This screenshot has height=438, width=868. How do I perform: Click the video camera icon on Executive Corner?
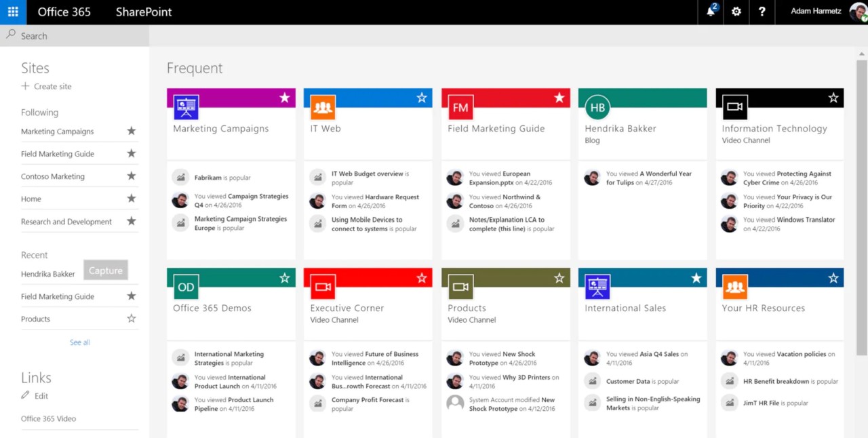[323, 286]
